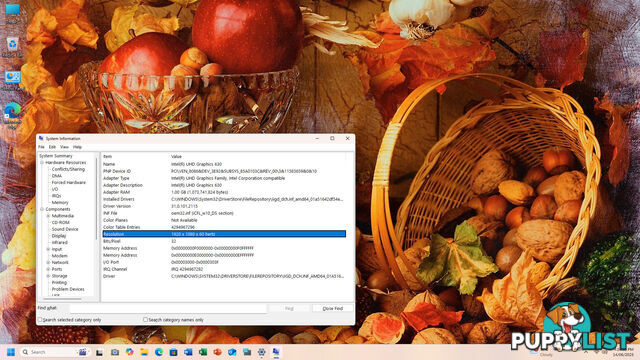Screen dimensions: 640x360
Task: Tick Search category names only checkbox
Action: pyautogui.click(x=145, y=320)
